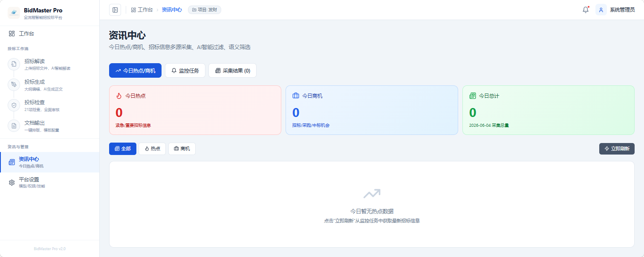Click the 今日总计 stat card
644x257 pixels.
(x=549, y=110)
